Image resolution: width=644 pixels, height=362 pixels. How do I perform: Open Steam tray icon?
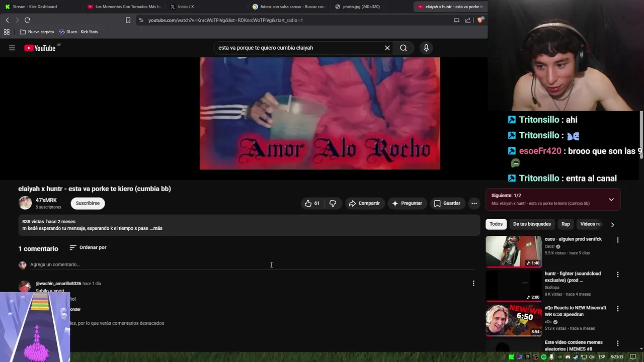576,357
